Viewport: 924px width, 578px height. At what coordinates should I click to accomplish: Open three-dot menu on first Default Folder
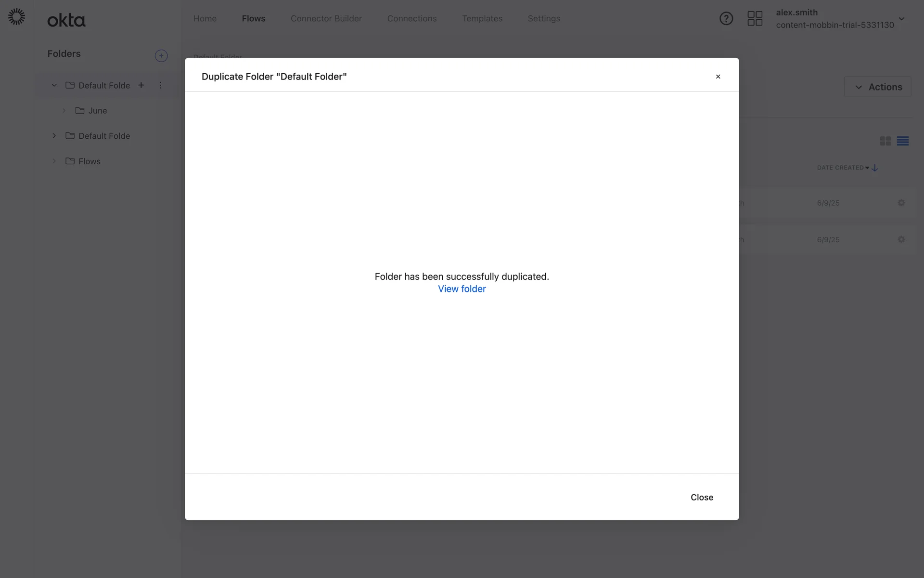[x=160, y=85]
